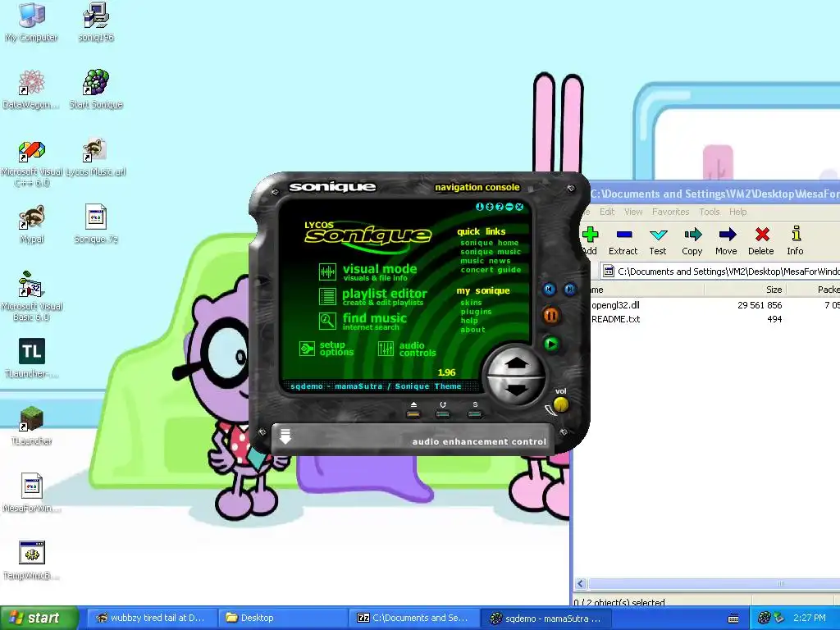Viewport: 840px width, 630px height.
Task: Open visual mode icon in Sonique
Action: click(x=327, y=272)
